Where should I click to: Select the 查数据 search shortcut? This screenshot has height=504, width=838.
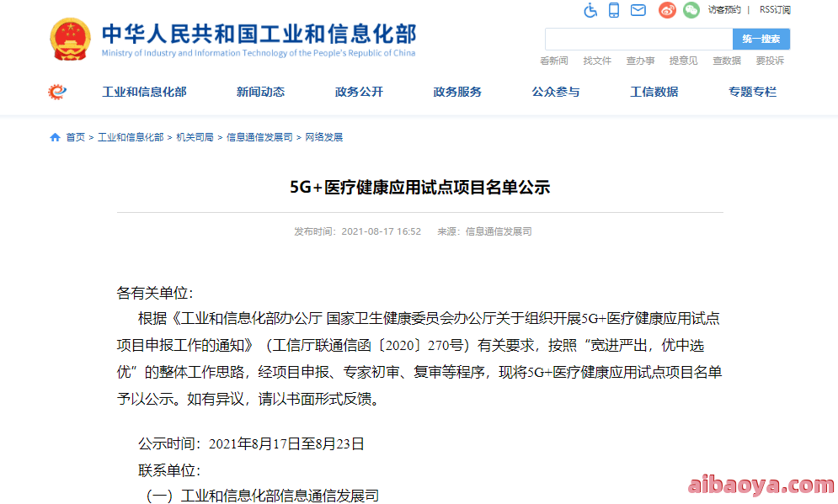pyautogui.click(x=727, y=61)
